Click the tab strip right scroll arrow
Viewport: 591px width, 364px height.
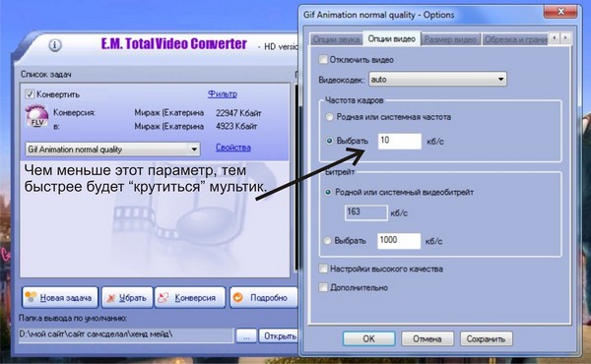coord(565,37)
